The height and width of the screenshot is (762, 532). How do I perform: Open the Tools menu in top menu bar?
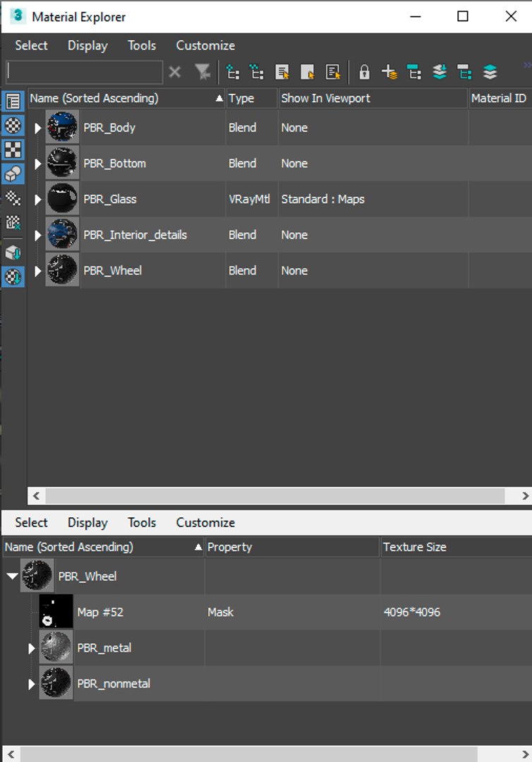(x=142, y=45)
